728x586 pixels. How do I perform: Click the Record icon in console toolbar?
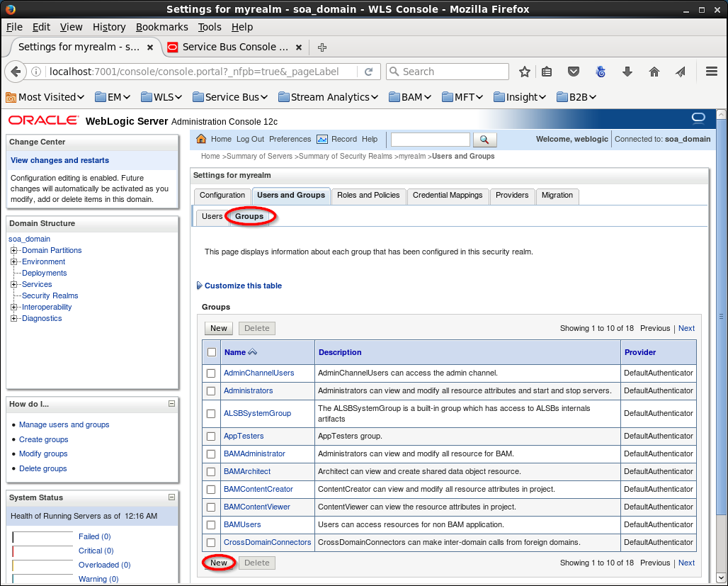322,140
